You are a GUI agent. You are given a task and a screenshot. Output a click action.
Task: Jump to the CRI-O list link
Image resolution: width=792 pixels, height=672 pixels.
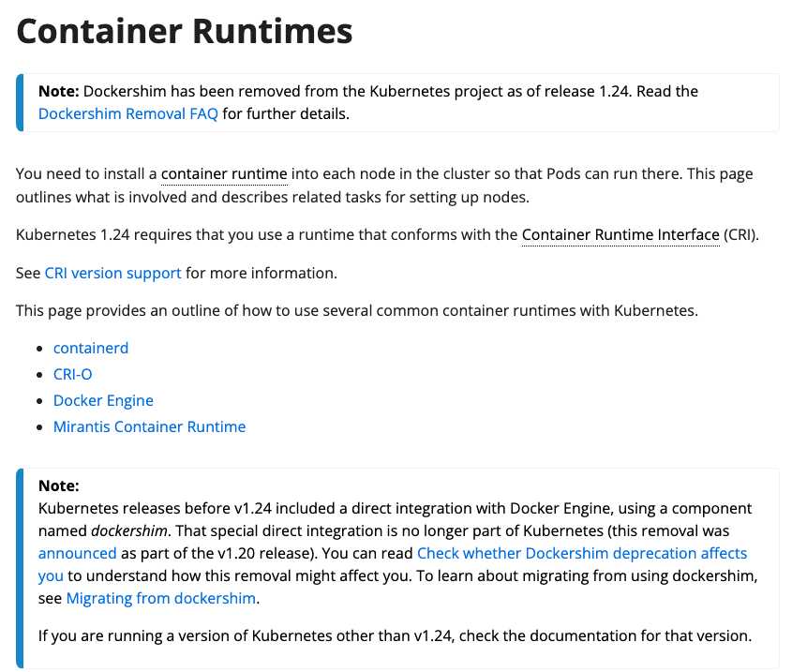pyautogui.click(x=73, y=374)
